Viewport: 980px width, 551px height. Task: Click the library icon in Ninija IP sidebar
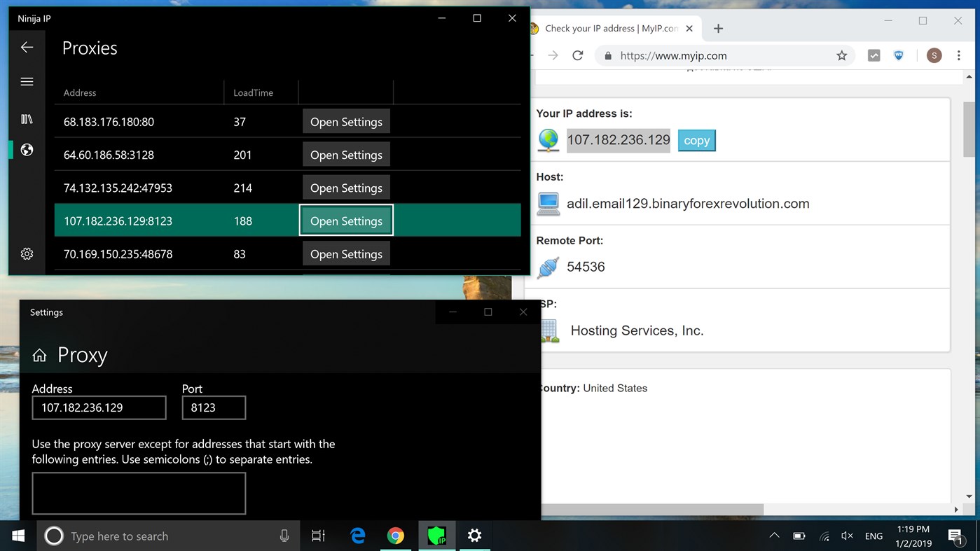27,118
